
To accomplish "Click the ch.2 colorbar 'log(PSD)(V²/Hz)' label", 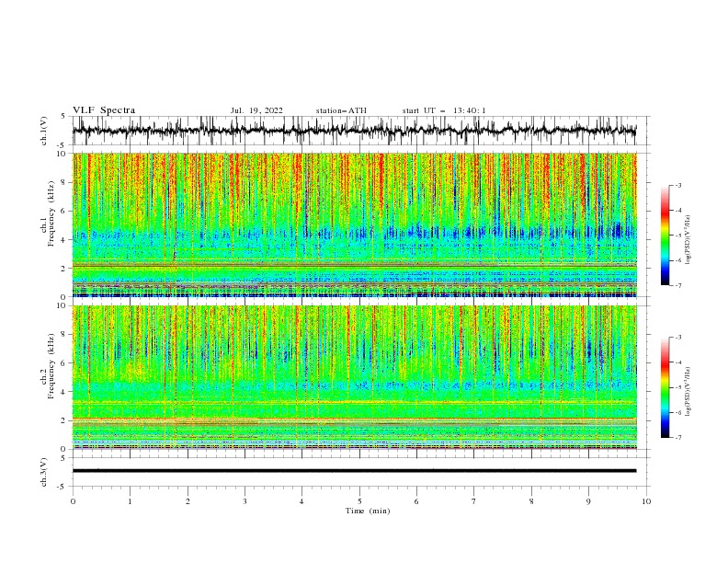I will click(x=688, y=392).
